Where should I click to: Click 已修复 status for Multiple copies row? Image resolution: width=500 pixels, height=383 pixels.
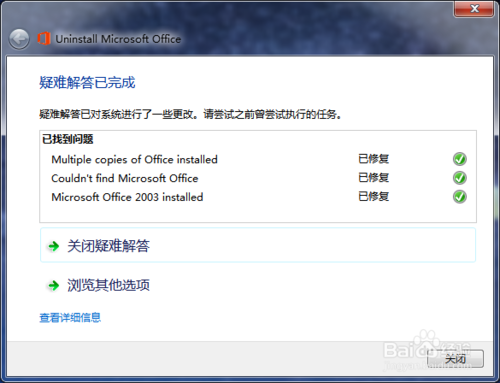pyautogui.click(x=373, y=159)
